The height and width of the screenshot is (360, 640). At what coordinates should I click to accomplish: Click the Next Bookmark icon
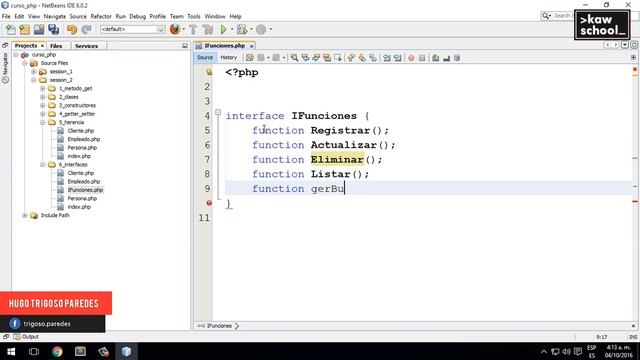(x=362, y=58)
